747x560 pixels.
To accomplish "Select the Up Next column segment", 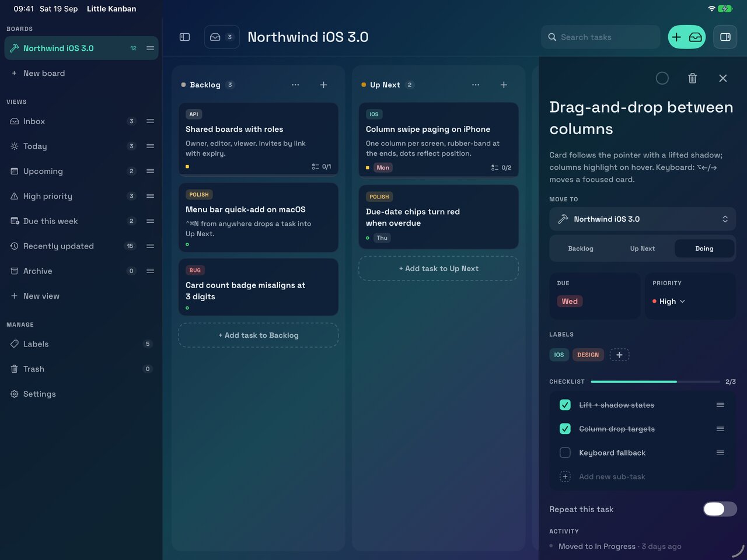I will pos(643,249).
